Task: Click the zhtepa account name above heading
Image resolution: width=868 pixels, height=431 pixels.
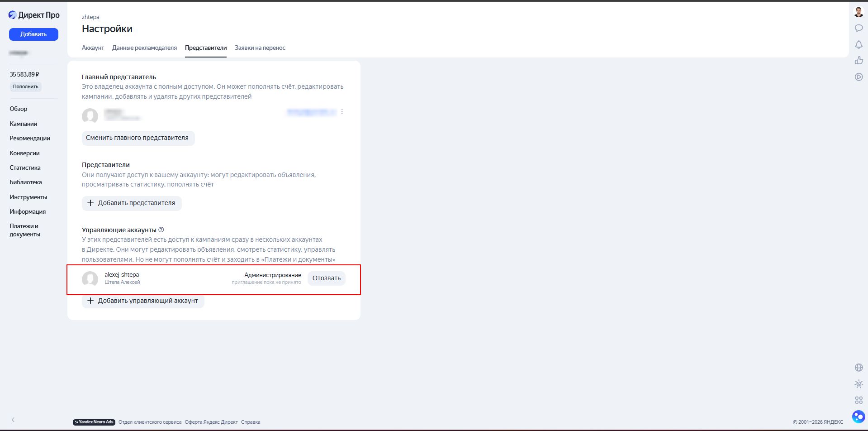Action: (90, 17)
